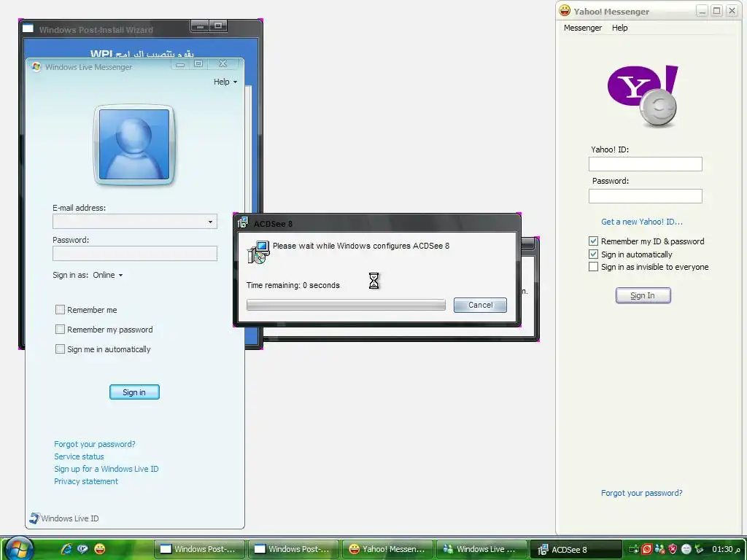
Task: Launch Internet Explorer from quick launch
Action: click(x=66, y=548)
